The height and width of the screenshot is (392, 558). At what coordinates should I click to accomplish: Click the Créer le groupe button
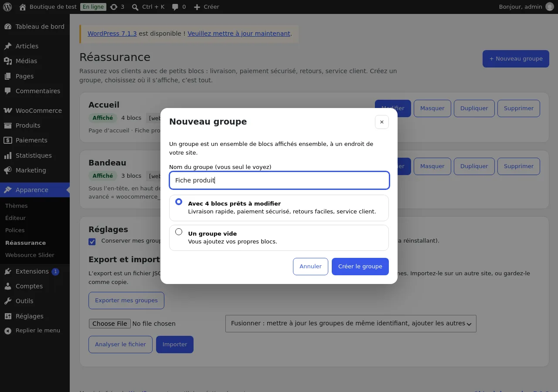pyautogui.click(x=360, y=267)
